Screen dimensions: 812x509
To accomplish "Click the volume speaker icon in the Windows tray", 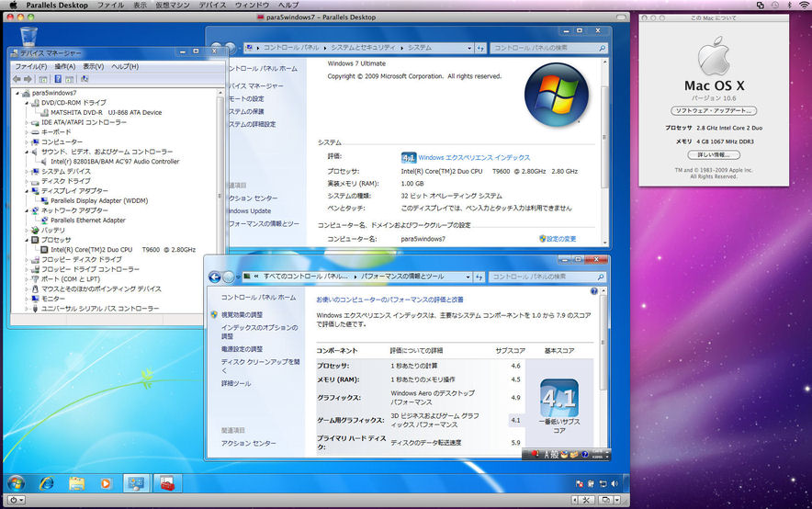I will click(615, 483).
